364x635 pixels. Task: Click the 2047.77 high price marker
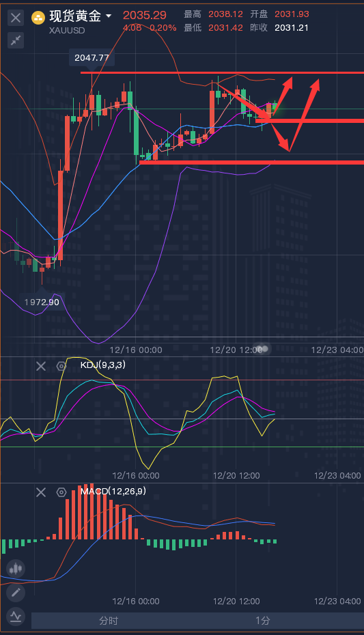(92, 57)
